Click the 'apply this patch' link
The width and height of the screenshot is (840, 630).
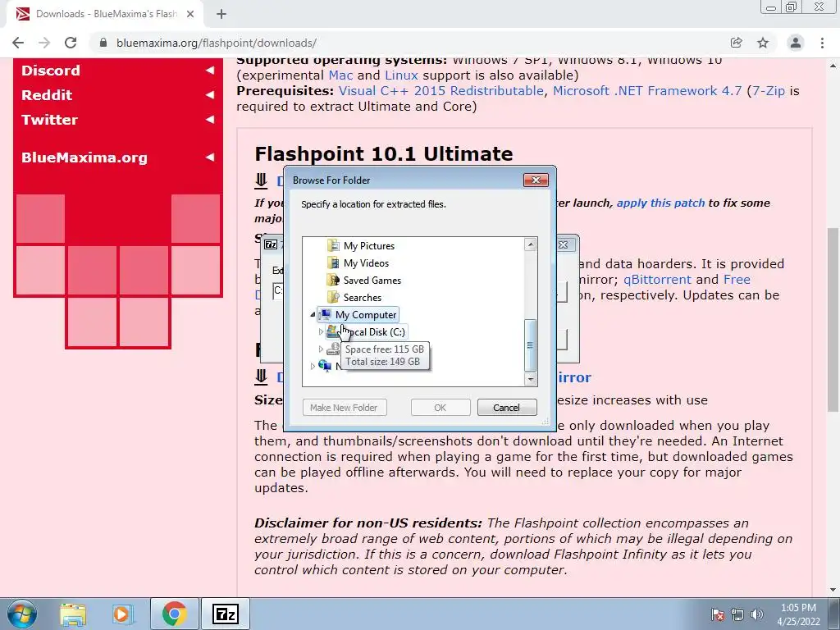660,203
